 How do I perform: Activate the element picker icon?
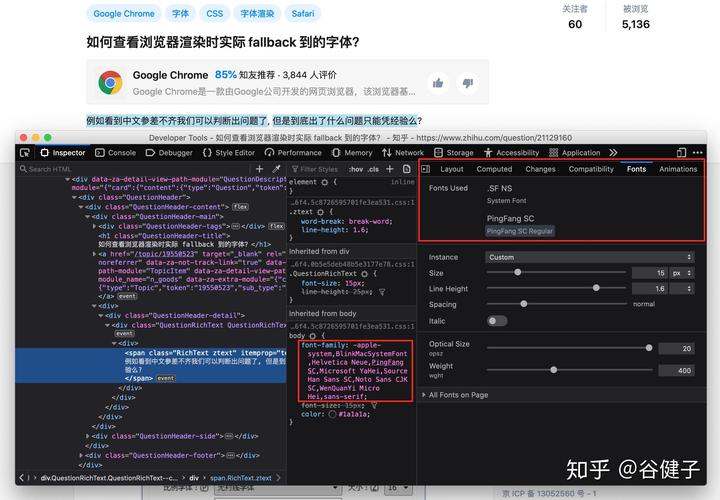[25, 153]
